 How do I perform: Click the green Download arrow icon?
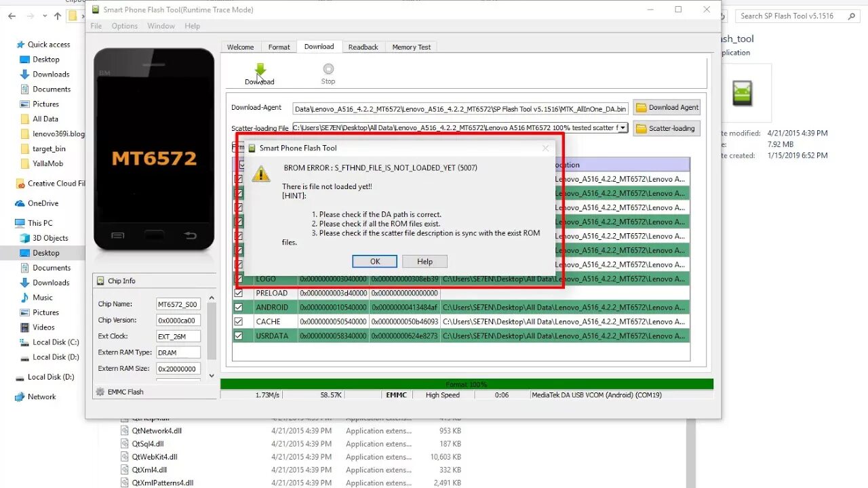coord(260,69)
